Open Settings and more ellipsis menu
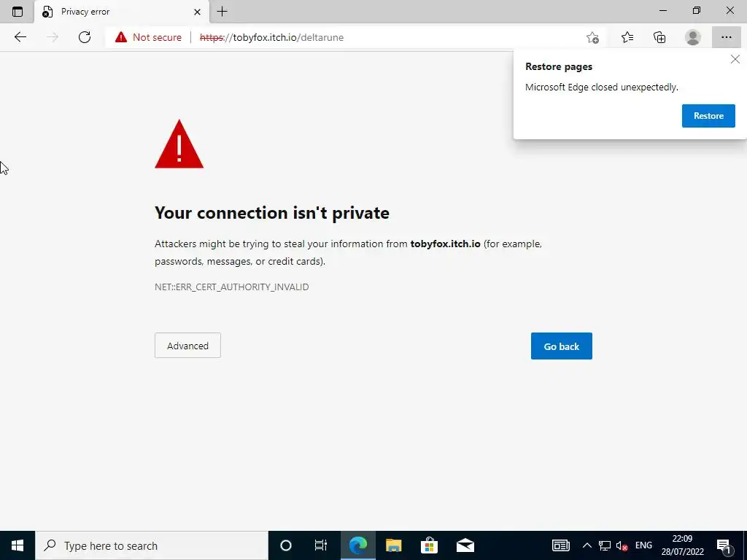 [726, 37]
